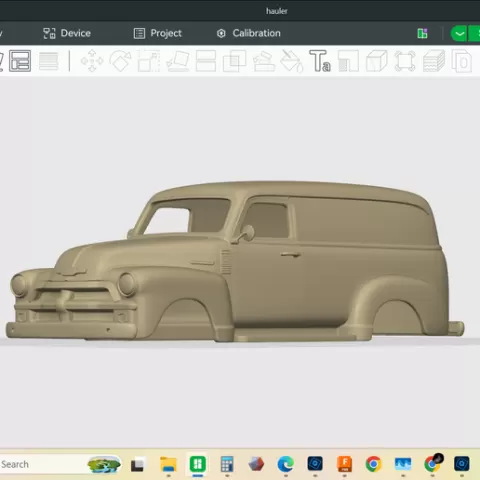Click the green and purple blocks icon in top bar
The width and height of the screenshot is (480, 480).
(x=422, y=33)
